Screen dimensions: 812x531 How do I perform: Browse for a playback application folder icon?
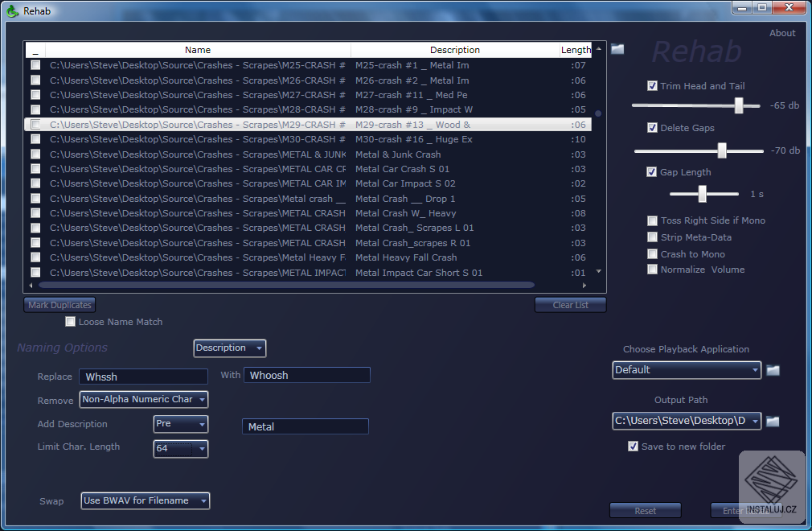[773, 370]
